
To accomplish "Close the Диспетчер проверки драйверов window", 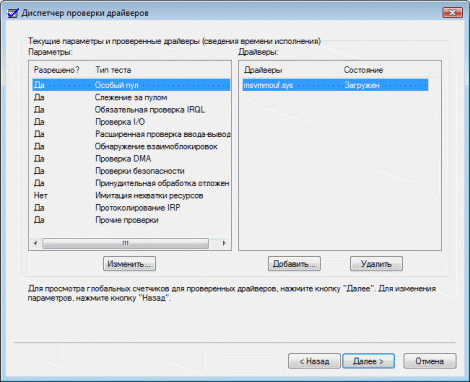I will (452, 13).
